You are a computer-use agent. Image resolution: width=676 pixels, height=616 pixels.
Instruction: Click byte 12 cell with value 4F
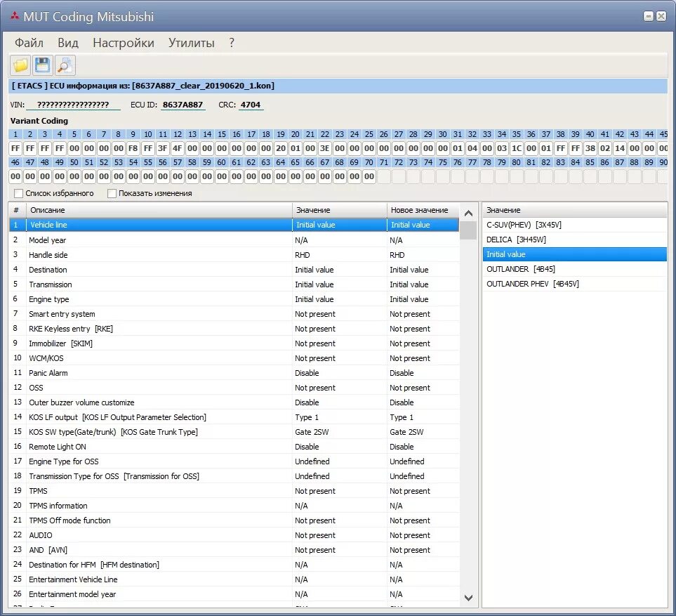pyautogui.click(x=178, y=148)
